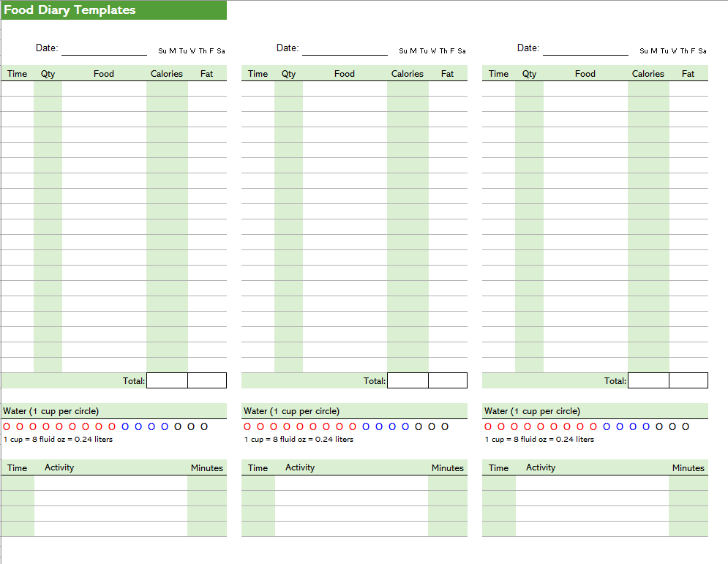Click the Date line in the middle template

pyautogui.click(x=345, y=49)
